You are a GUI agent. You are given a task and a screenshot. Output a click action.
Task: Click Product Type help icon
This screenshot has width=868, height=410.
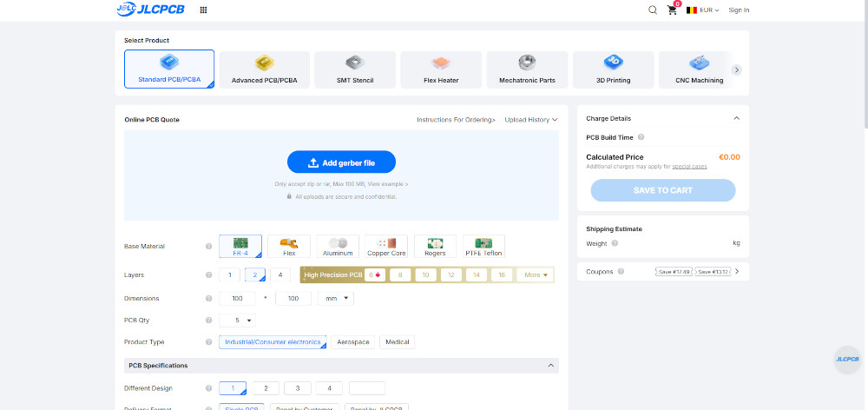(208, 342)
